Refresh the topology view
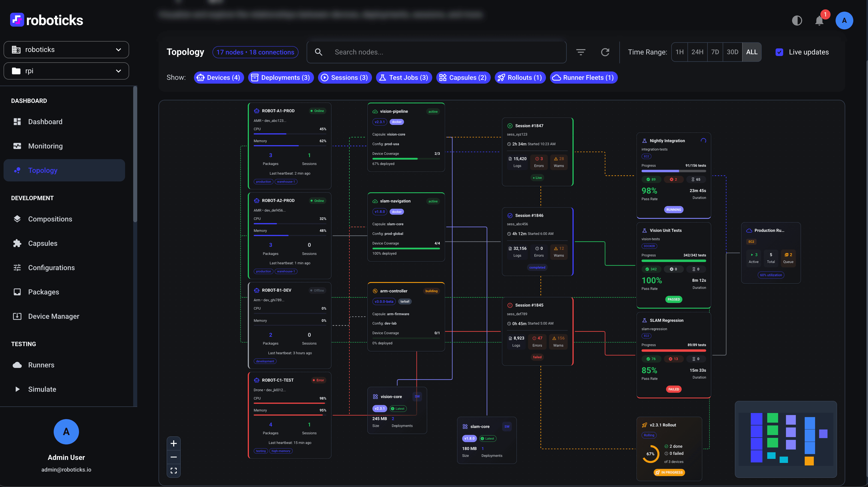The height and width of the screenshot is (487, 868). pos(605,52)
